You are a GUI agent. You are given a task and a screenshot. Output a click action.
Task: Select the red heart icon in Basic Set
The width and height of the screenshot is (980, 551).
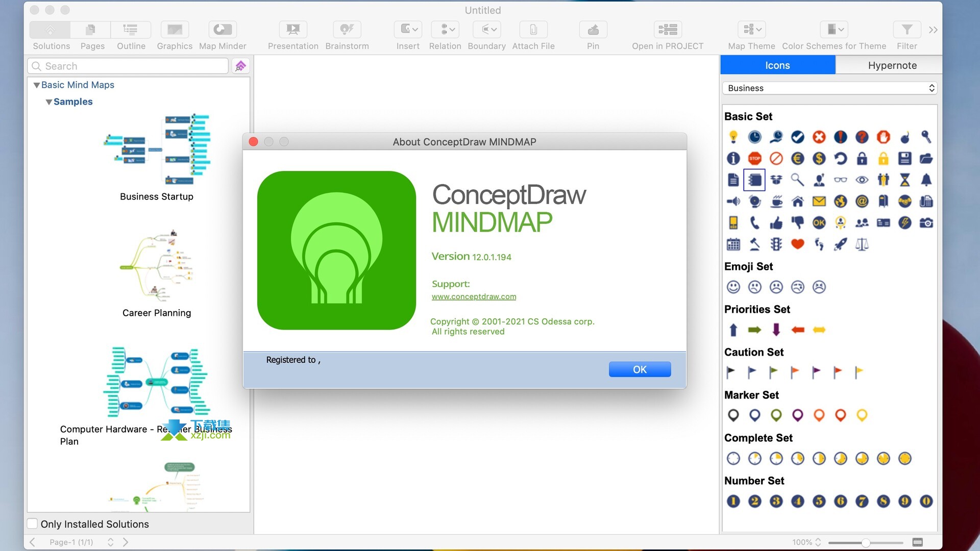coord(798,244)
